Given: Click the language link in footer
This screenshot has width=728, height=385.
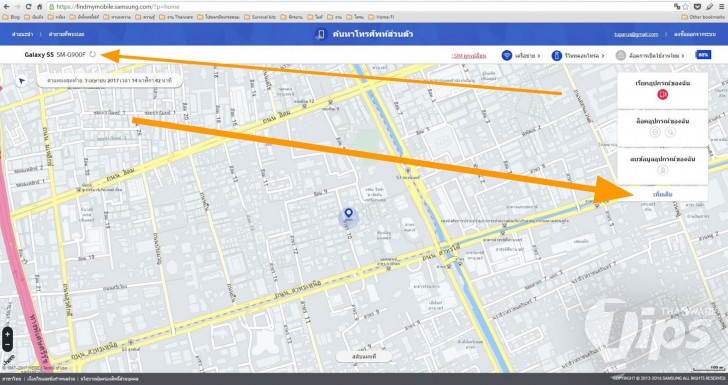Looking at the screenshot, I should click(11, 379).
